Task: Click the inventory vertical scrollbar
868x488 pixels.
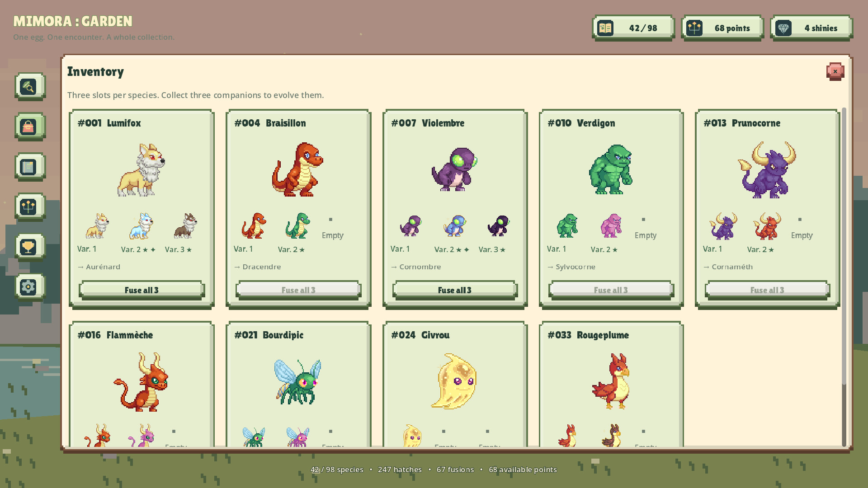Action: (844, 277)
